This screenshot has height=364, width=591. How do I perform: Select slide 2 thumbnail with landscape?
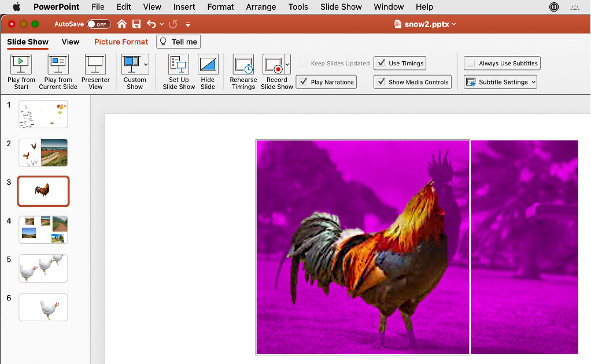[43, 153]
